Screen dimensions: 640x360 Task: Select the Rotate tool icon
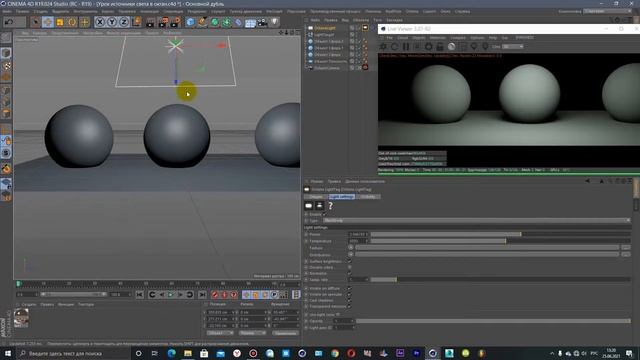coord(72,22)
